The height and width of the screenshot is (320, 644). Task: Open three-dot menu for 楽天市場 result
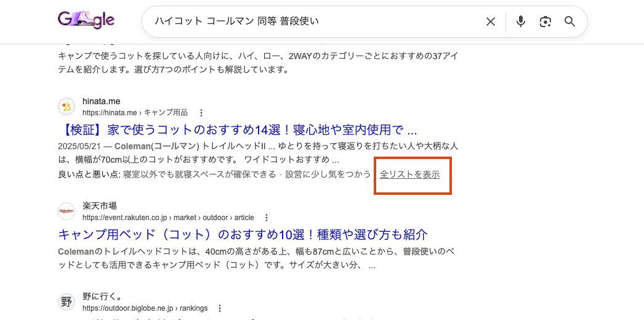(267, 218)
